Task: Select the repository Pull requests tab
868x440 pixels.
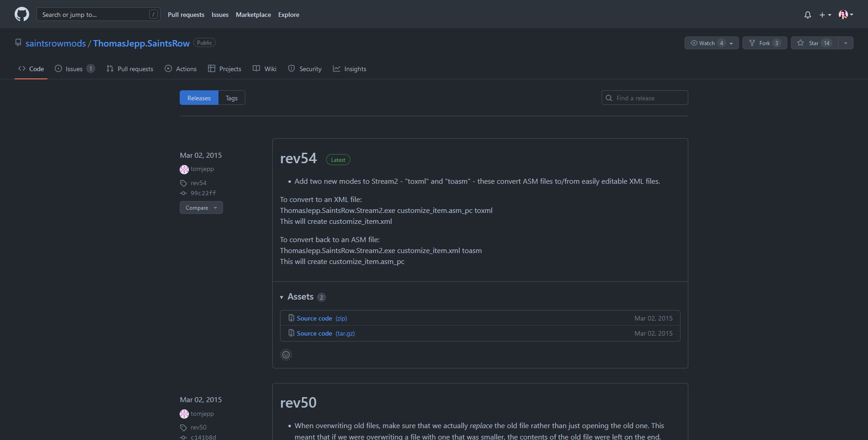Action: (130, 69)
